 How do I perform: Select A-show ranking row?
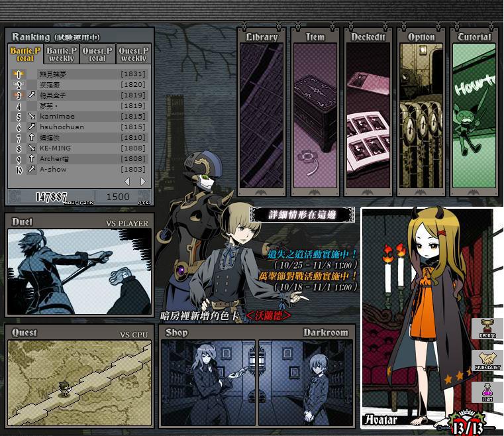tap(79, 169)
